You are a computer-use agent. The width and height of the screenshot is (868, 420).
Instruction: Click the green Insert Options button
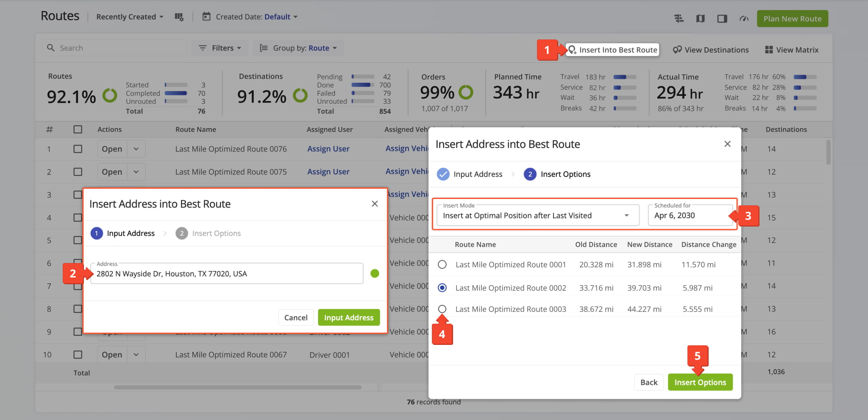click(x=700, y=382)
